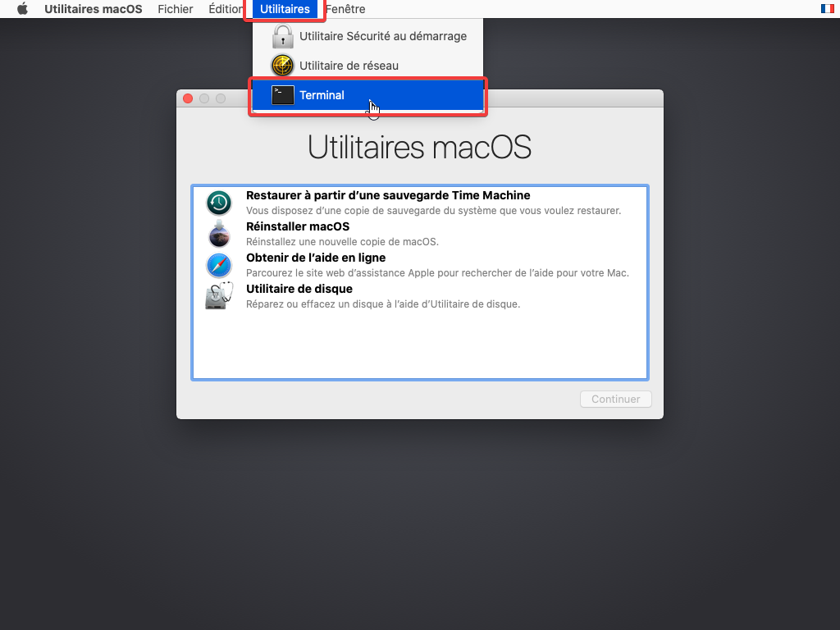Select the Réinstaller macOS option title
The image size is (840, 630).
(297, 226)
